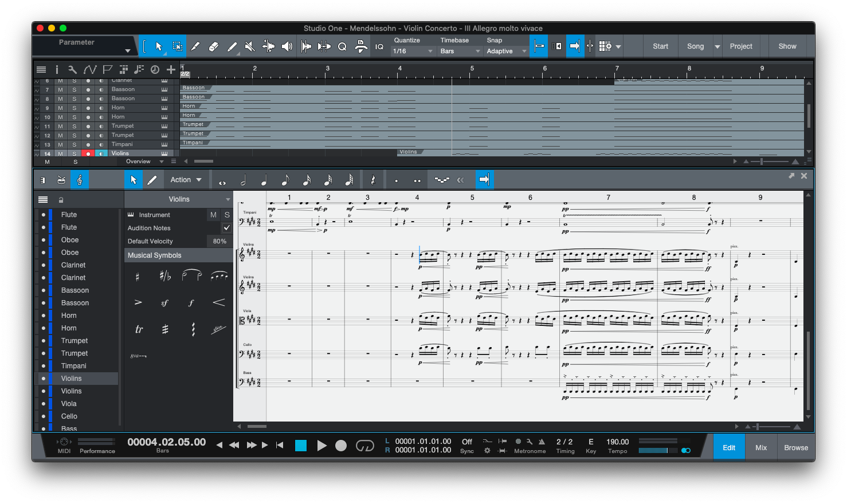The width and height of the screenshot is (847, 504).
Task: Mute the Violins instrument with M button
Action: point(213,215)
